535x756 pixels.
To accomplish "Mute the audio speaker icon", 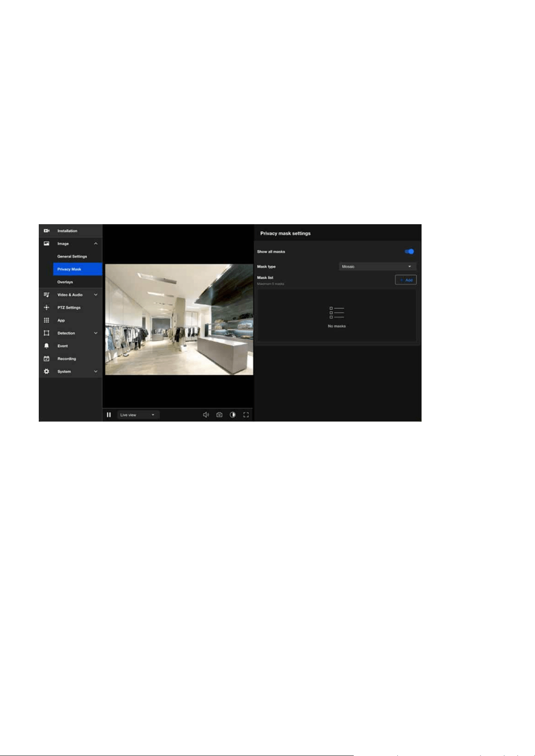I will coord(206,415).
